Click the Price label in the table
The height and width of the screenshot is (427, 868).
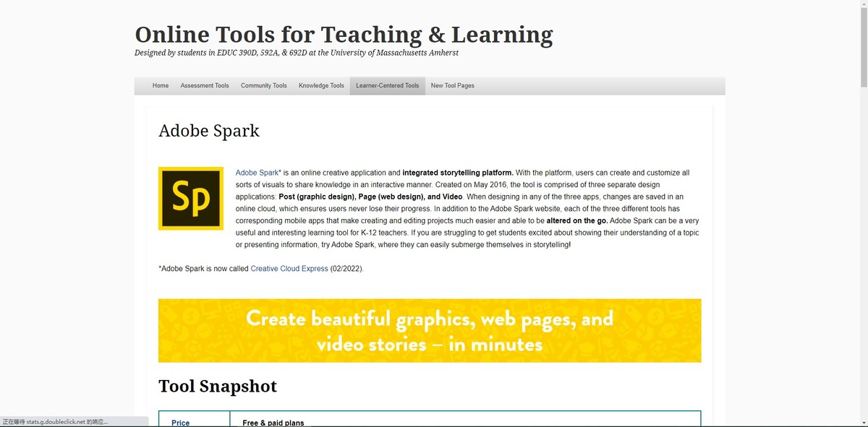pyautogui.click(x=181, y=423)
